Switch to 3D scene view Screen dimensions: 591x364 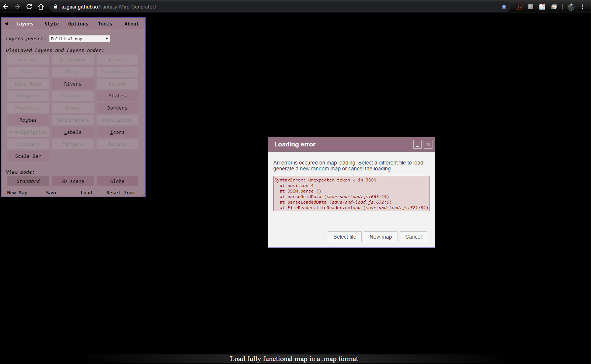click(x=73, y=181)
